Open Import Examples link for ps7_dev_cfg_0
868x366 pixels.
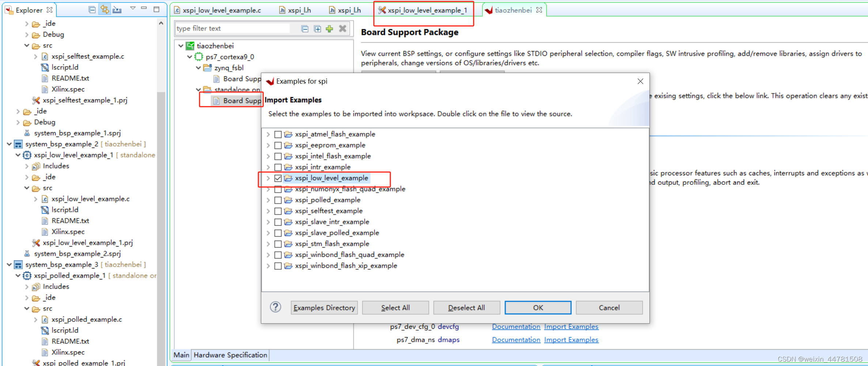(x=571, y=326)
